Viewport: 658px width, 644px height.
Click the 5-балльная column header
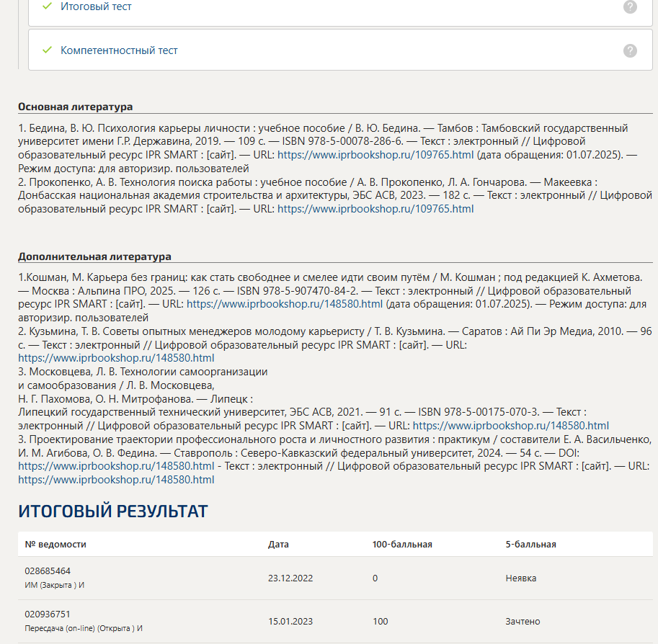530,544
